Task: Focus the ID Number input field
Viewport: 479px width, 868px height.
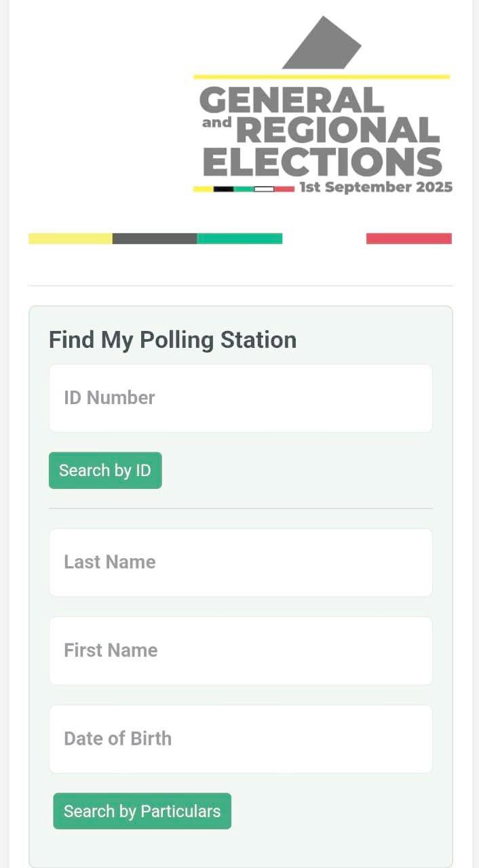Action: pos(240,398)
